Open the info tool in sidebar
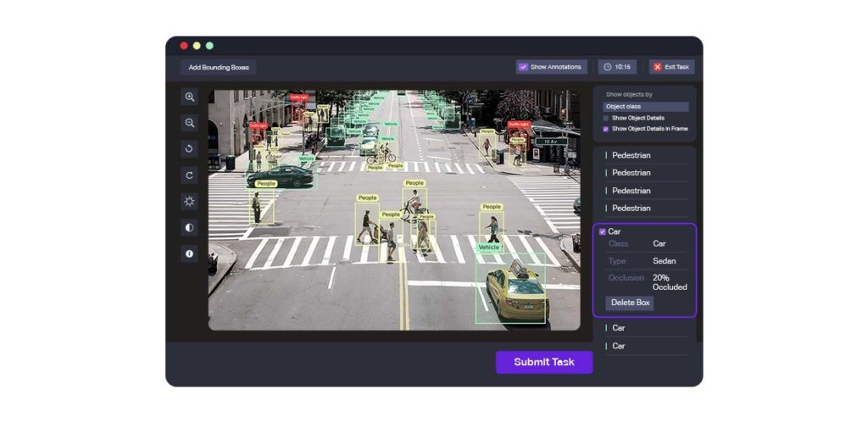This screenshot has height=423, width=868. 189,253
